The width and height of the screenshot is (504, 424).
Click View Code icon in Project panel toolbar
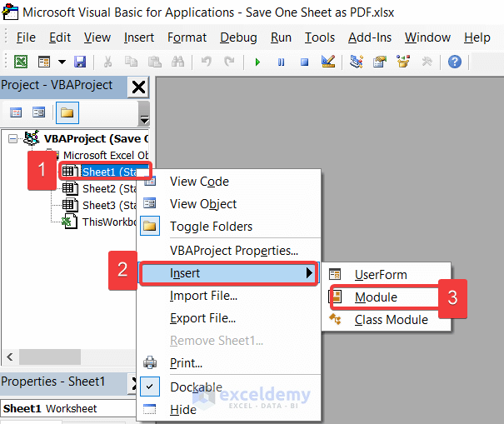pyautogui.click(x=16, y=112)
